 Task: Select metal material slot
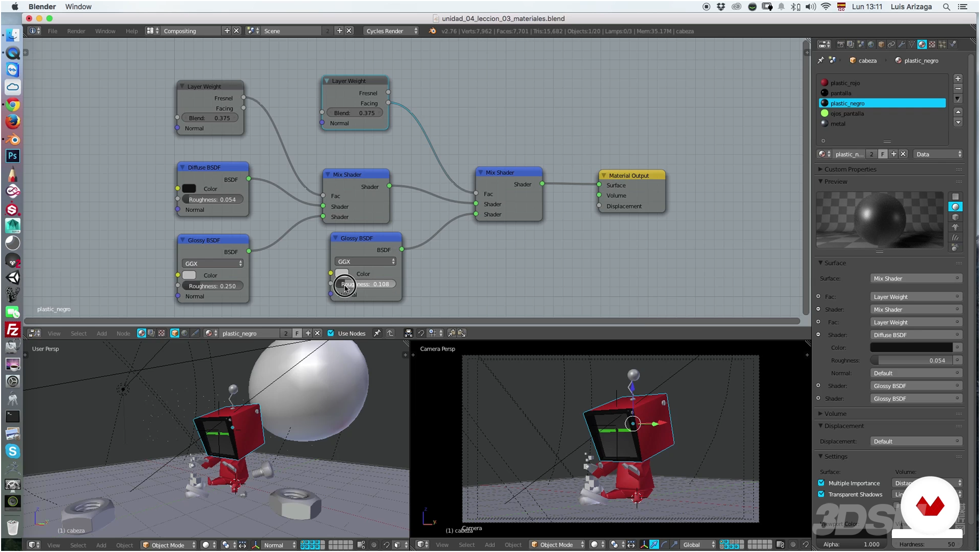click(882, 123)
